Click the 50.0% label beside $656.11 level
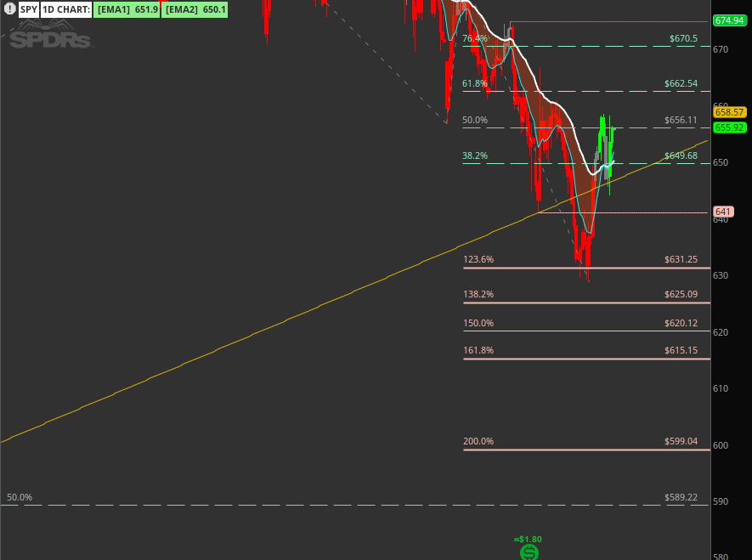 click(475, 120)
